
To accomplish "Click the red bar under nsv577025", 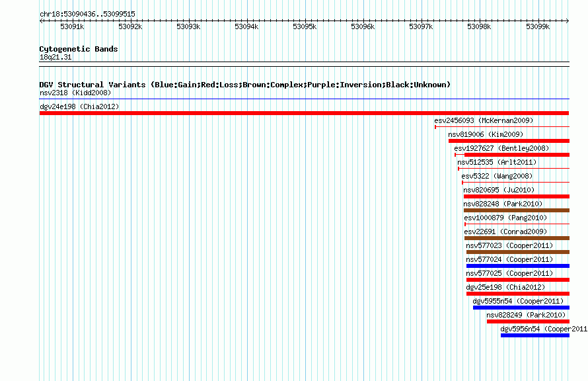I will 518,280.
